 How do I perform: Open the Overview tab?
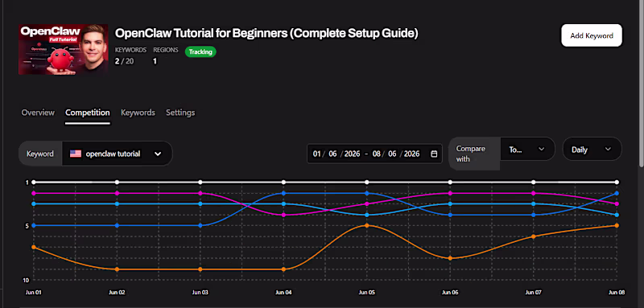tap(38, 113)
